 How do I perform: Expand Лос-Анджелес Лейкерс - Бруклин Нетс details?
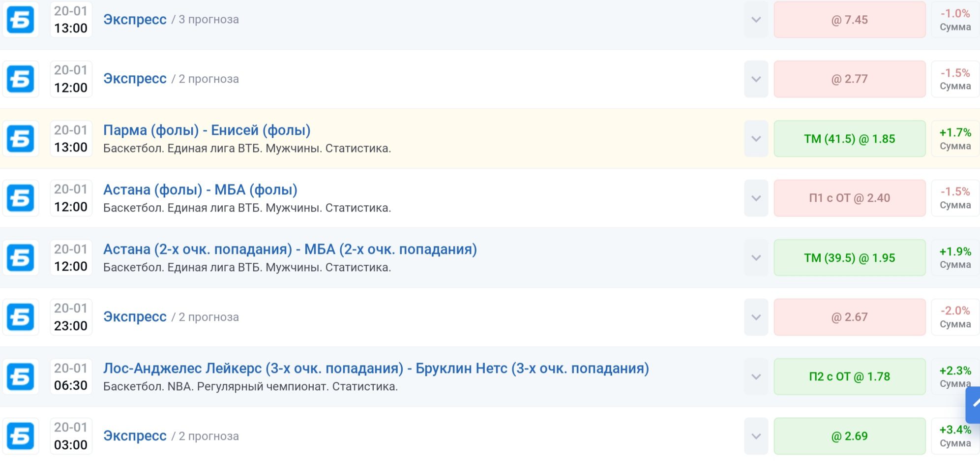pos(756,377)
